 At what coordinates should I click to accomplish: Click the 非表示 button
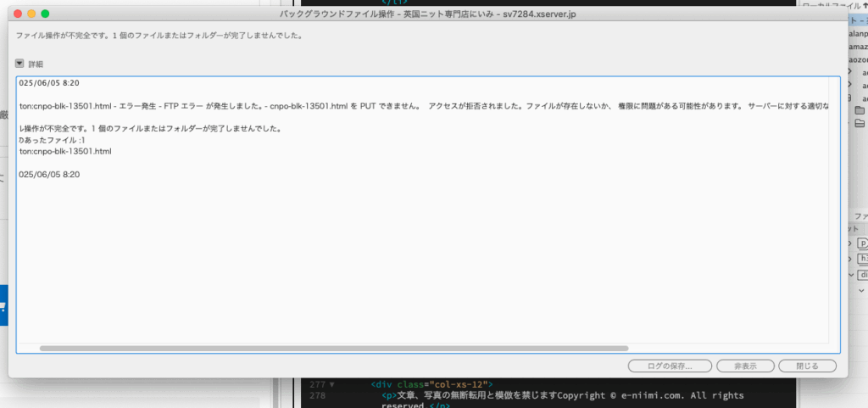click(745, 366)
